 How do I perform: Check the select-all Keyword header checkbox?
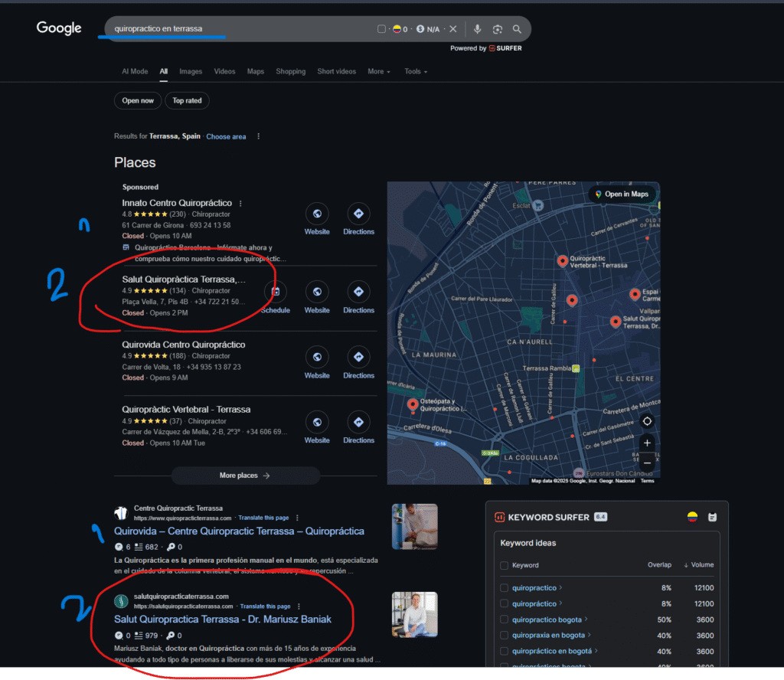coord(504,565)
